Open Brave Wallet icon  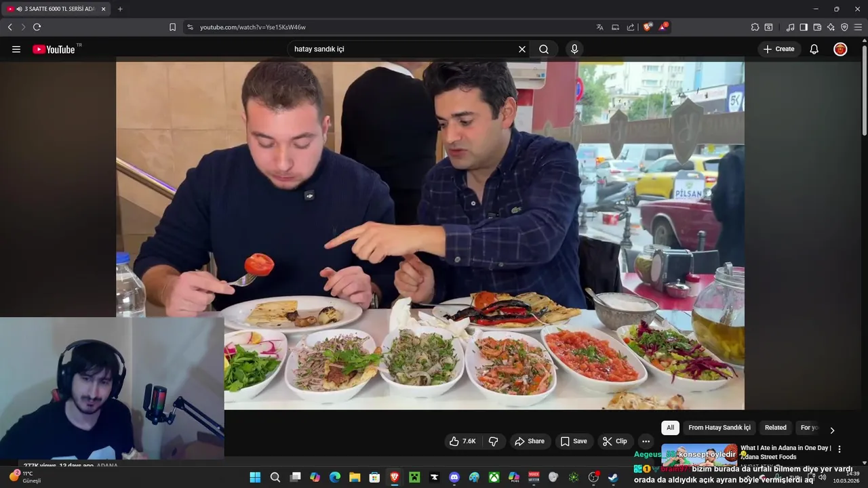pyautogui.click(x=817, y=27)
